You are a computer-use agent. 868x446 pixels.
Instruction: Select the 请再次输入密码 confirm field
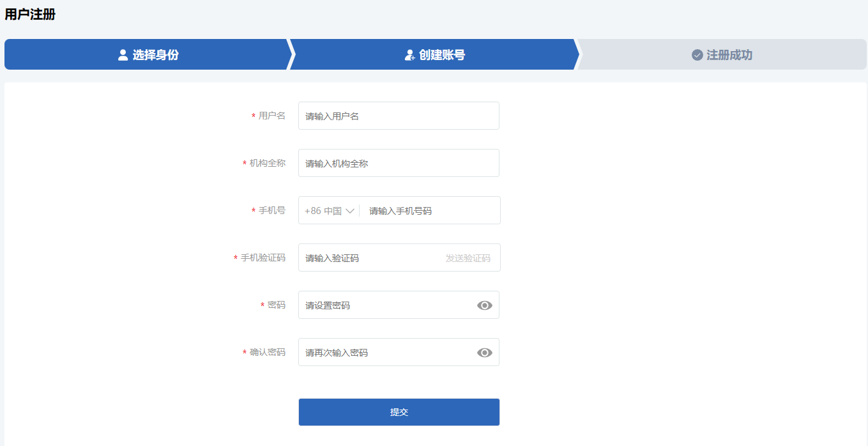[x=386, y=353]
